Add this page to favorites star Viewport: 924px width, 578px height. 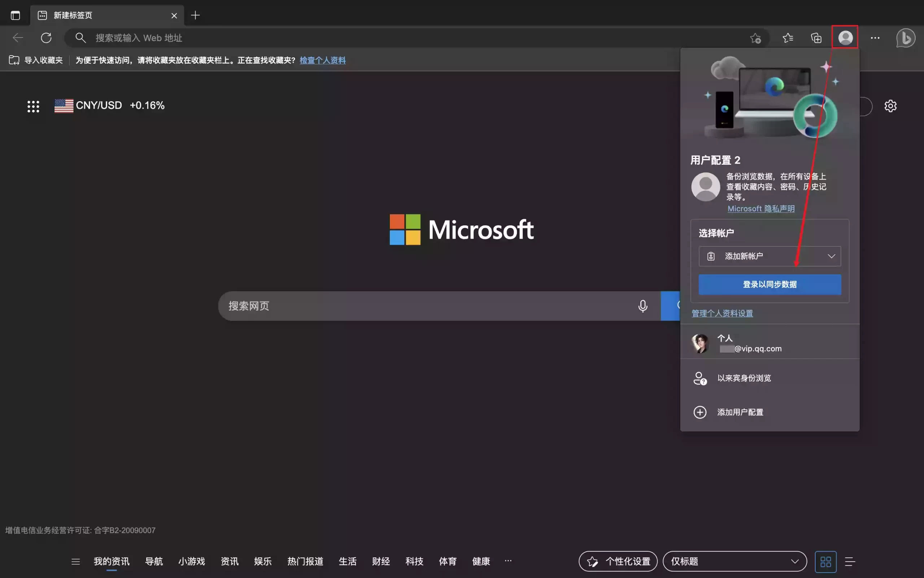[x=755, y=38]
